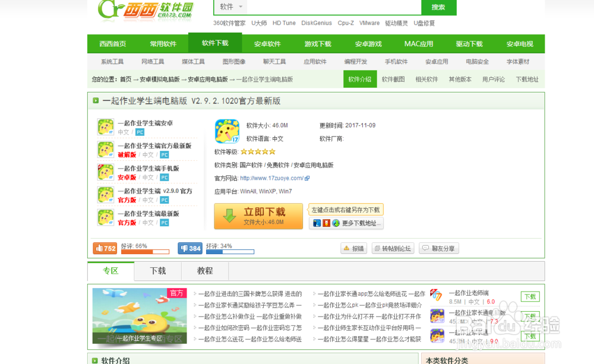The width and height of the screenshot is (594, 364).
Task: Open the 360软件管家 hot search link
Action: (x=229, y=23)
